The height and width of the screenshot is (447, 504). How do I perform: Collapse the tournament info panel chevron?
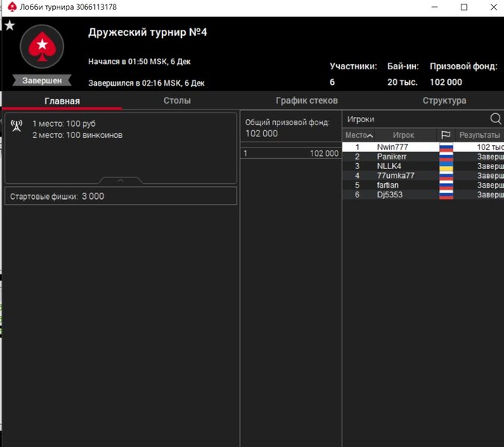121,180
